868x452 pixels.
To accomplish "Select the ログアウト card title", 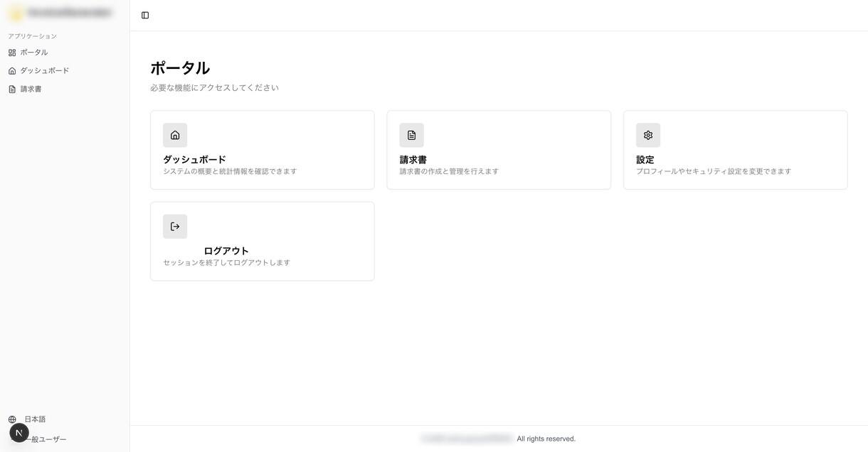I will 226,251.
